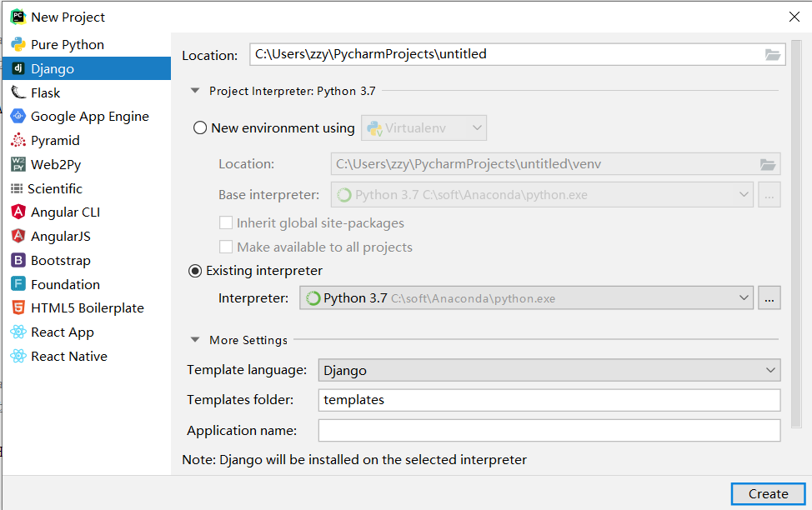Collapse the Project Interpreter section
The width and height of the screenshot is (812, 510).
[x=195, y=91]
